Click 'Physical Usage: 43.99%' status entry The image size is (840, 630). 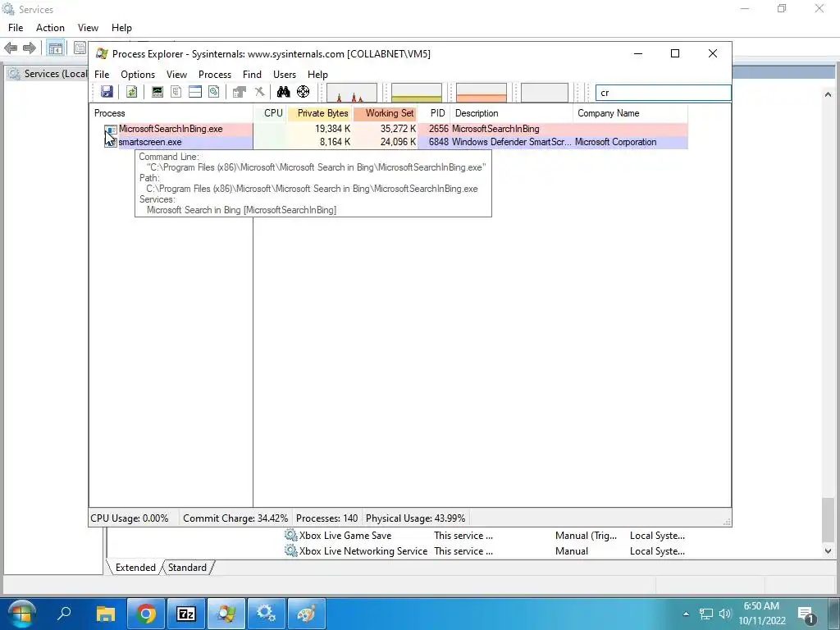point(416,518)
